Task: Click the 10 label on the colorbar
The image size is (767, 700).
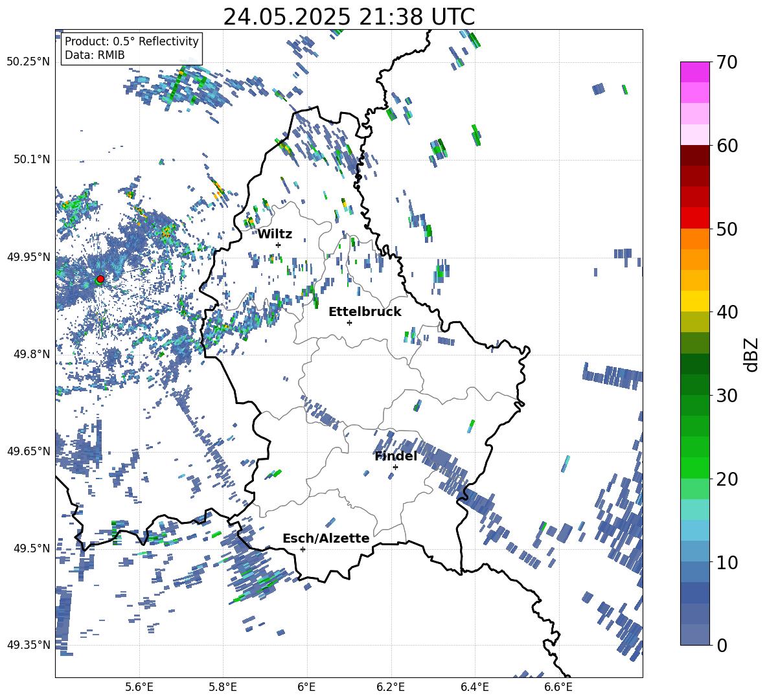Action: (727, 562)
